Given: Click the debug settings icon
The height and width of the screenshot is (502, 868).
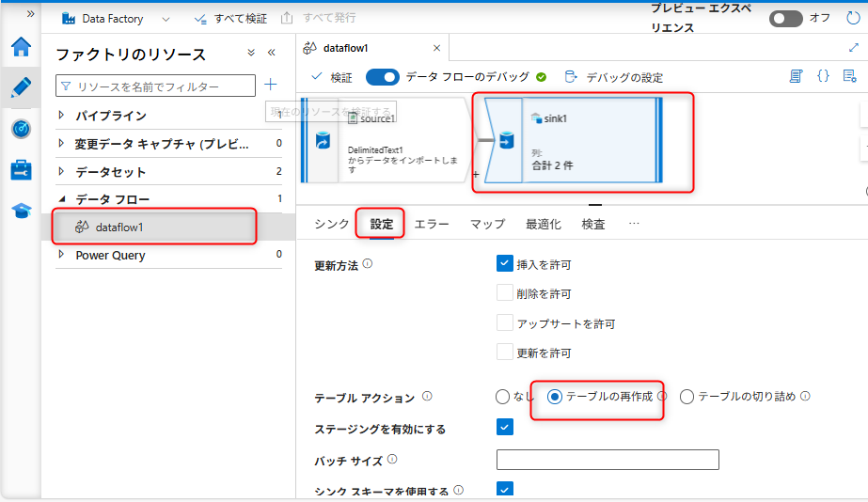Looking at the screenshot, I should click(x=571, y=77).
